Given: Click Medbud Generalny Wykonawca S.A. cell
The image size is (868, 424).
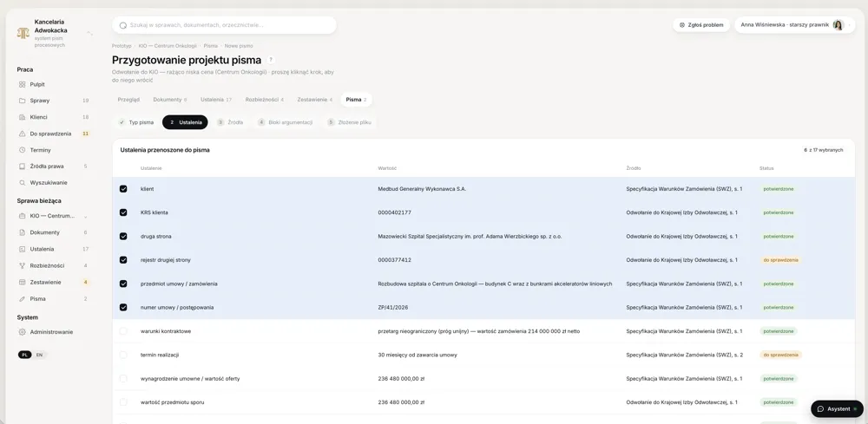Looking at the screenshot, I should pyautogui.click(x=422, y=189).
